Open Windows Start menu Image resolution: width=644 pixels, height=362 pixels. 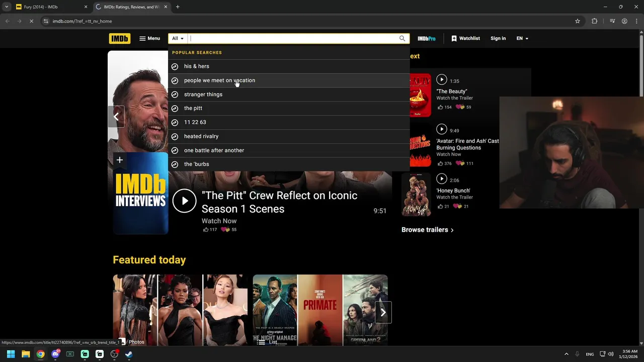(11, 354)
